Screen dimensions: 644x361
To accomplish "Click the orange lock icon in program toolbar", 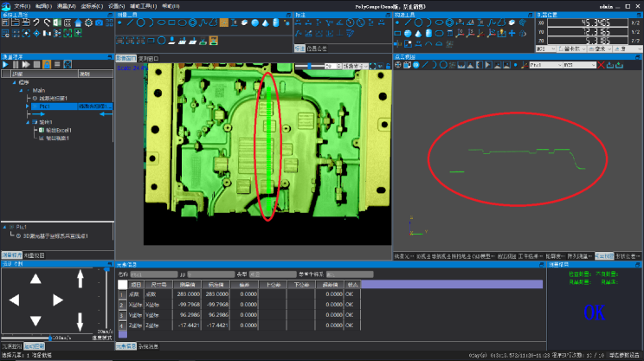I will [x=46, y=65].
